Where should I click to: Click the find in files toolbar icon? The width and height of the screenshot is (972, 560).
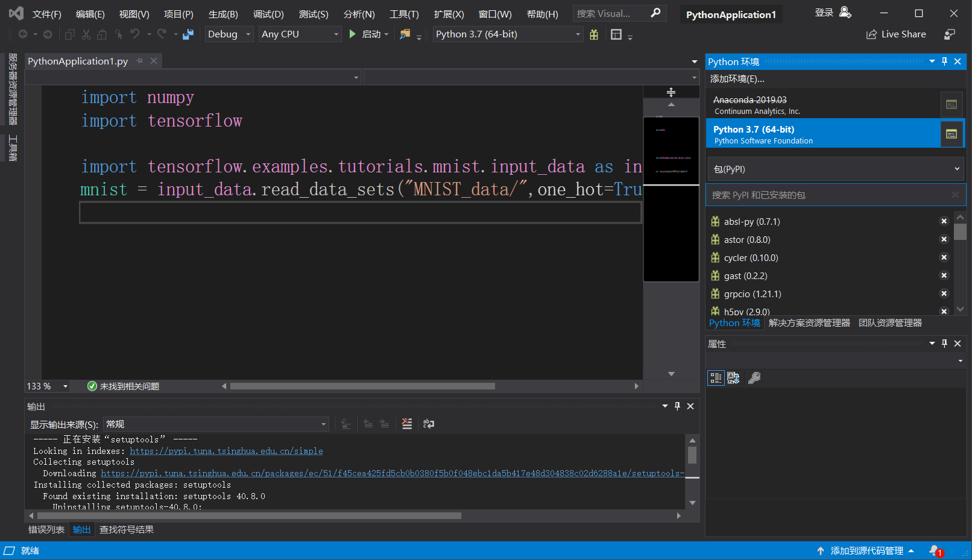pos(405,34)
